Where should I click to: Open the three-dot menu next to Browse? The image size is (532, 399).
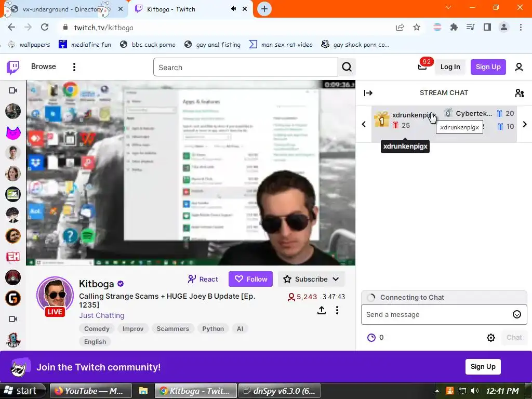(74, 67)
